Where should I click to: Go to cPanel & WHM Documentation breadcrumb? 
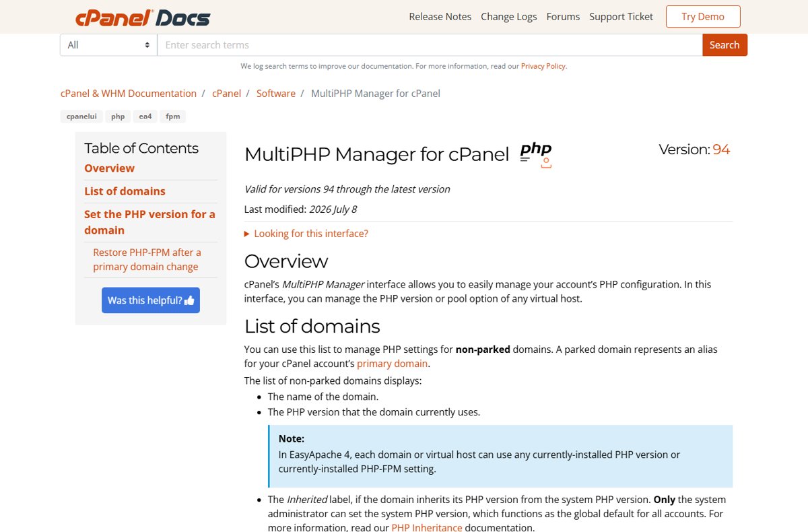click(x=129, y=94)
